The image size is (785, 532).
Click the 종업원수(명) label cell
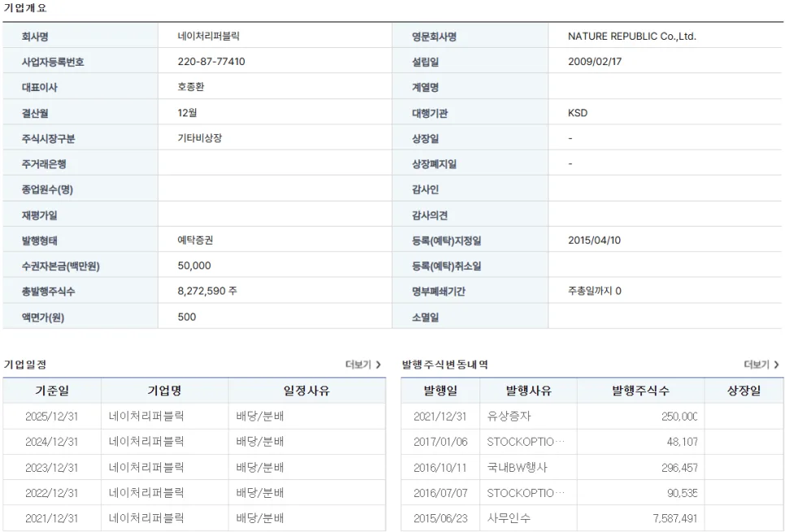[80, 189]
